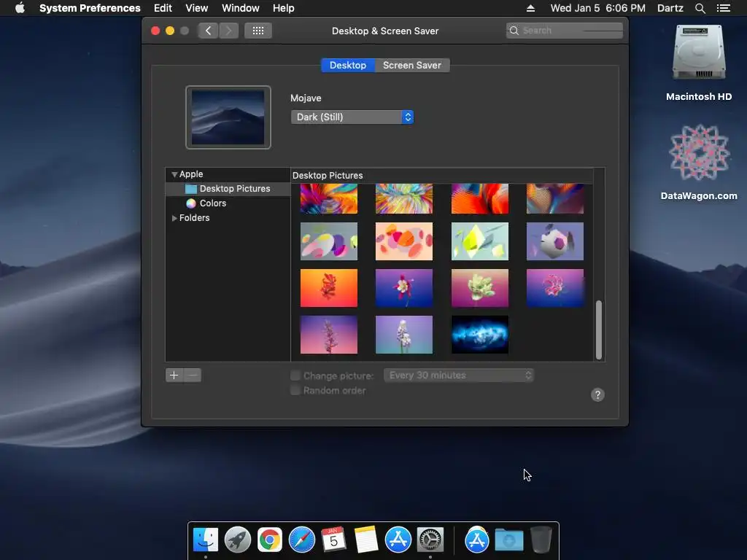Image resolution: width=747 pixels, height=560 pixels.
Task: Go back with the left chevron button
Action: coord(208,31)
